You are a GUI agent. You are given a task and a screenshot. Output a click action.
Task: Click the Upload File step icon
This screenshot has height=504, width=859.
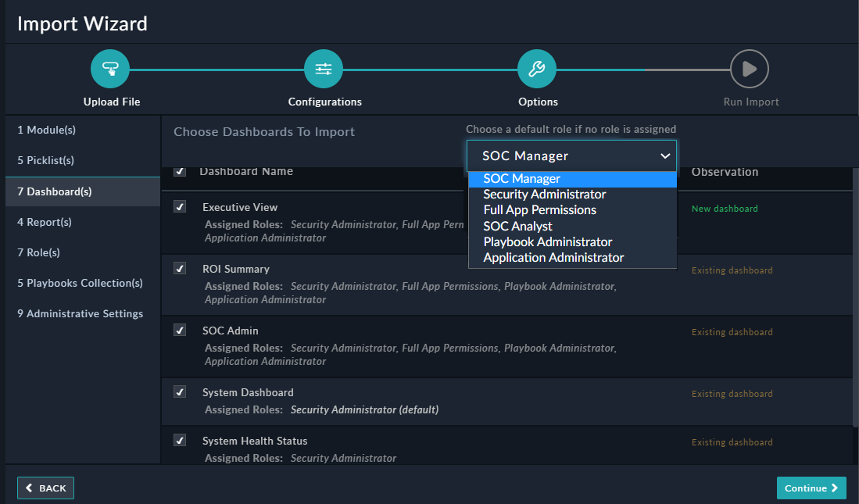point(109,69)
